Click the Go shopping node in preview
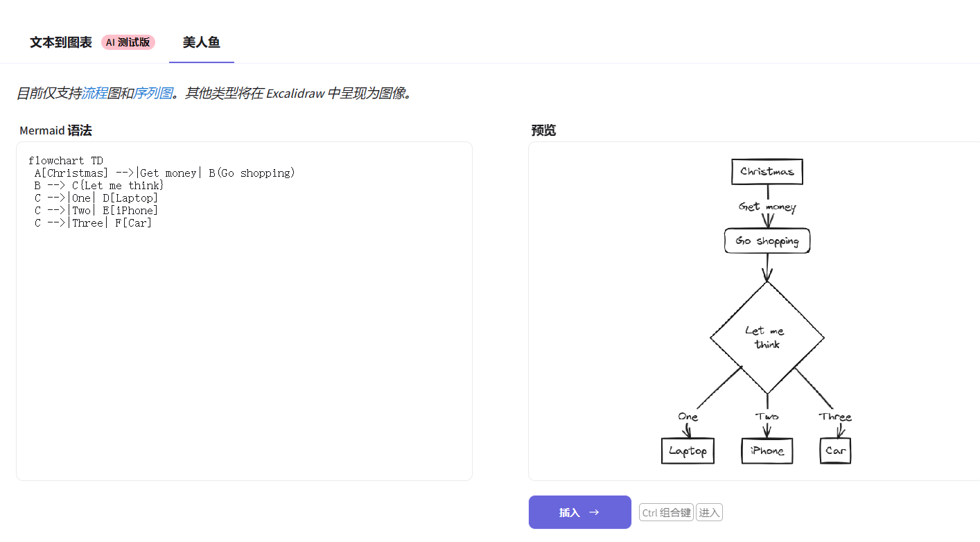The image size is (980, 542). [x=767, y=241]
